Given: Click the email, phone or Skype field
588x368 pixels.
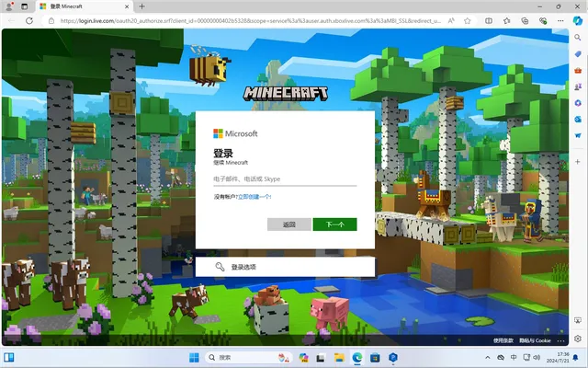Looking at the screenshot, I should click(285, 179).
